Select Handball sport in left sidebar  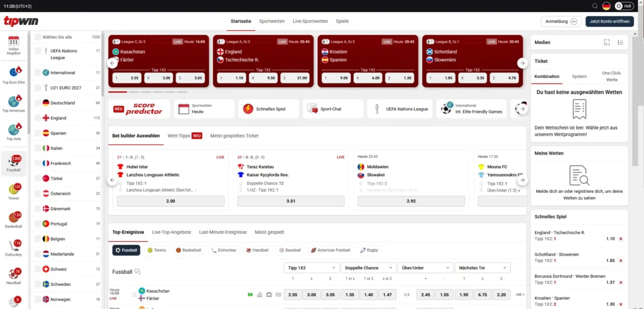[x=14, y=276]
